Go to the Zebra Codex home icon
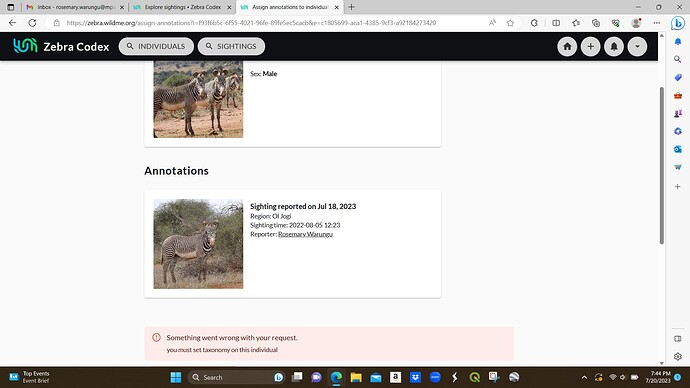Screen dimensions: 690x388 point(567,46)
